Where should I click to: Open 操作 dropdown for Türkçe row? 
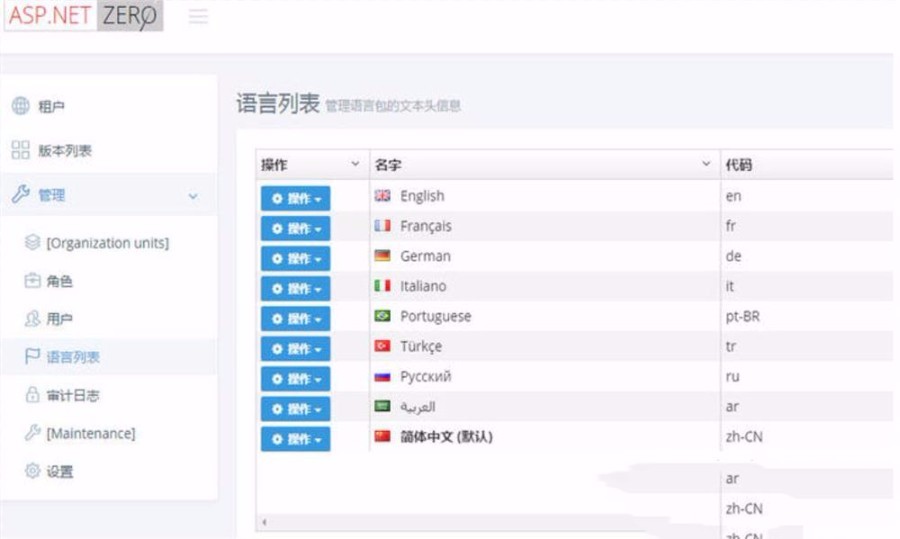[296, 348]
